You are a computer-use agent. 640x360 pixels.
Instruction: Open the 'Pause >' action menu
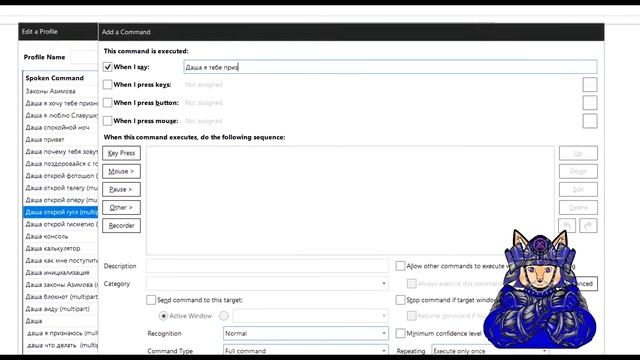[x=121, y=189]
